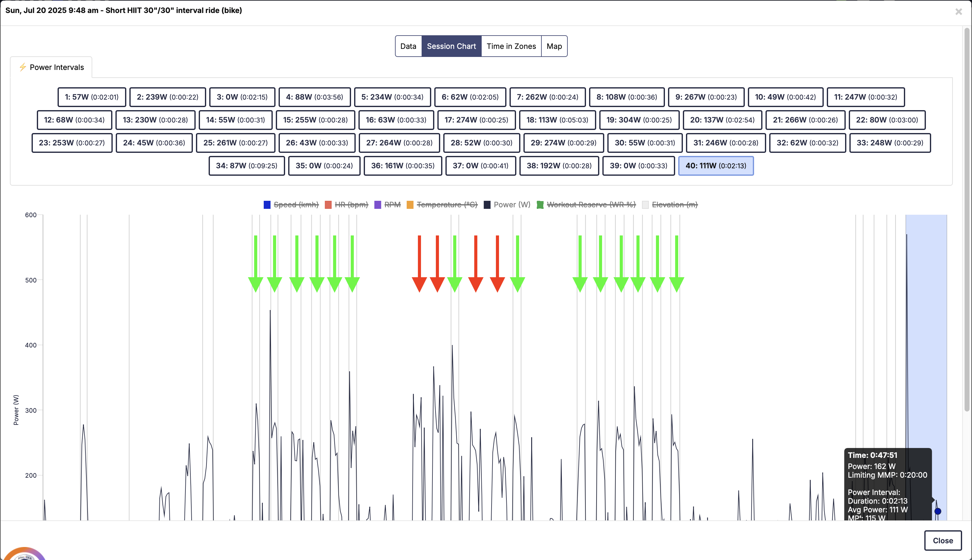The width and height of the screenshot is (972, 560).
Task: Close dialog with the X icon
Action: click(x=958, y=12)
